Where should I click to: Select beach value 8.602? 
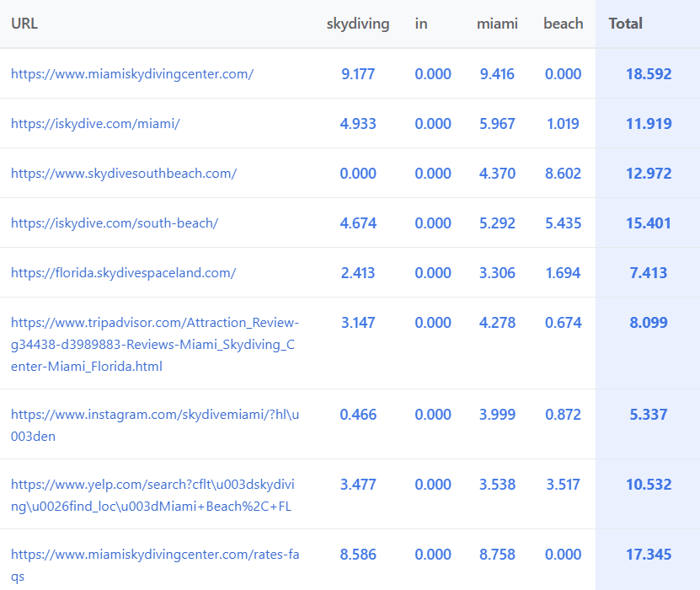tap(563, 174)
